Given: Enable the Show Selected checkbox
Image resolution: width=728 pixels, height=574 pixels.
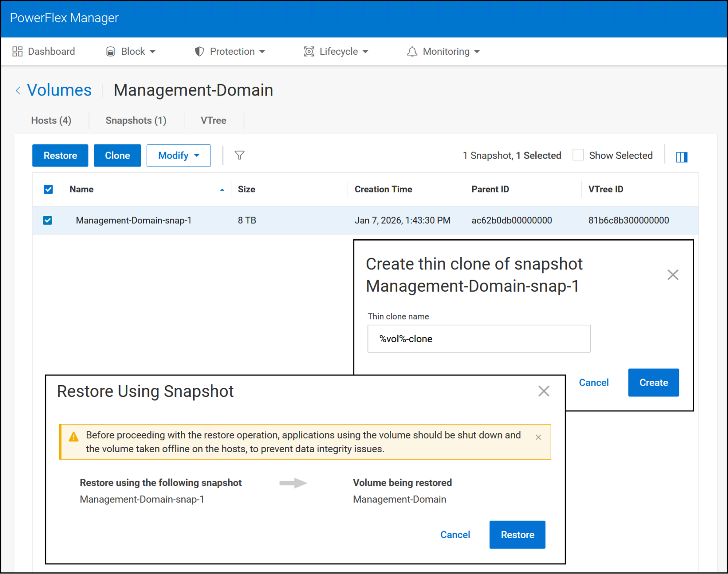Looking at the screenshot, I should pos(578,155).
